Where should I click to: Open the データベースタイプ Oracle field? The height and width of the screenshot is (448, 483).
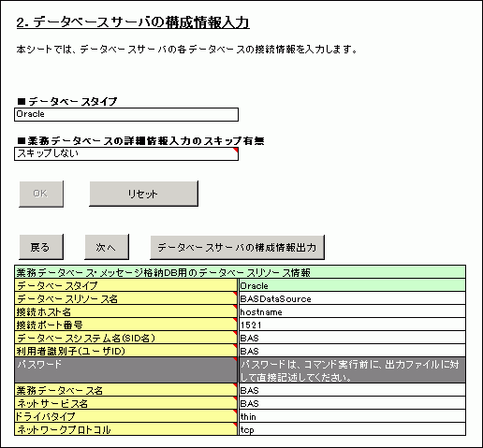pos(126,114)
